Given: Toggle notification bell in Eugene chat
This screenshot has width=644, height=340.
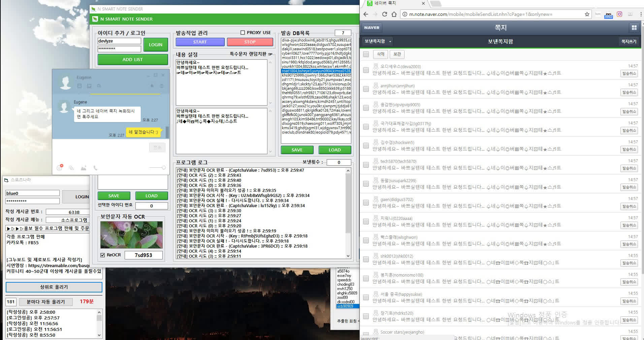Looking at the screenshot, I should tap(152, 86).
